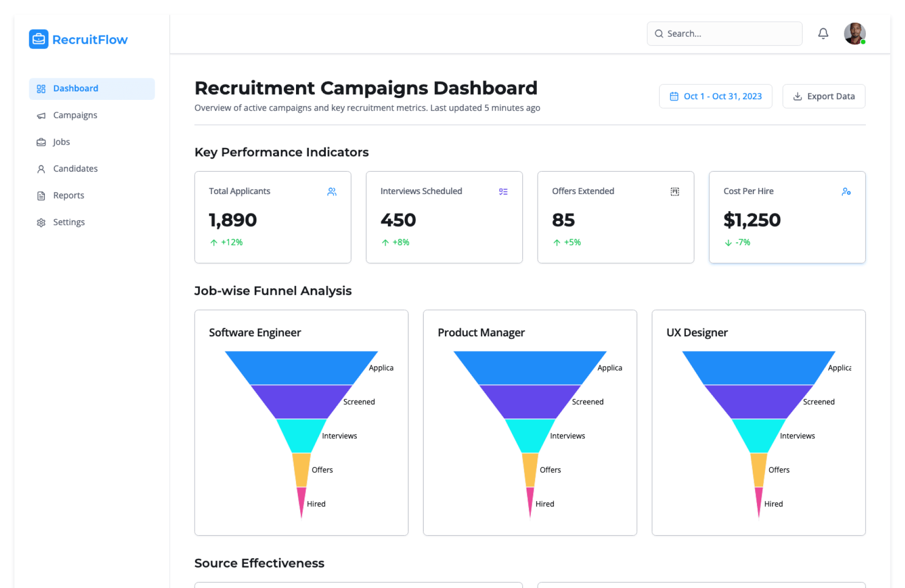
Task: Click the Offers Extended card icon
Action: (675, 191)
